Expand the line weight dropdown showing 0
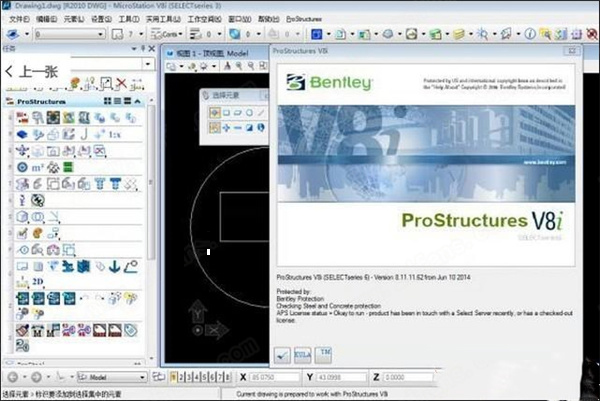 [x=220, y=34]
